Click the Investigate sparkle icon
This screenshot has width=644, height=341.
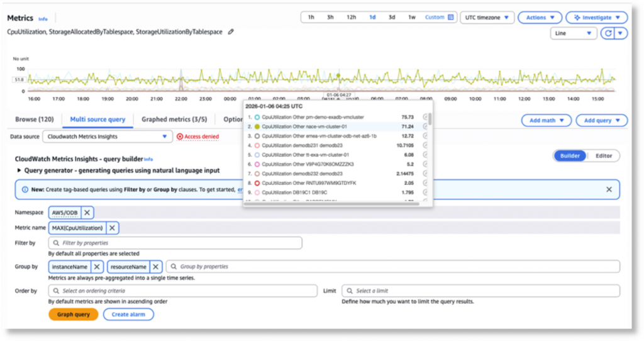point(577,18)
